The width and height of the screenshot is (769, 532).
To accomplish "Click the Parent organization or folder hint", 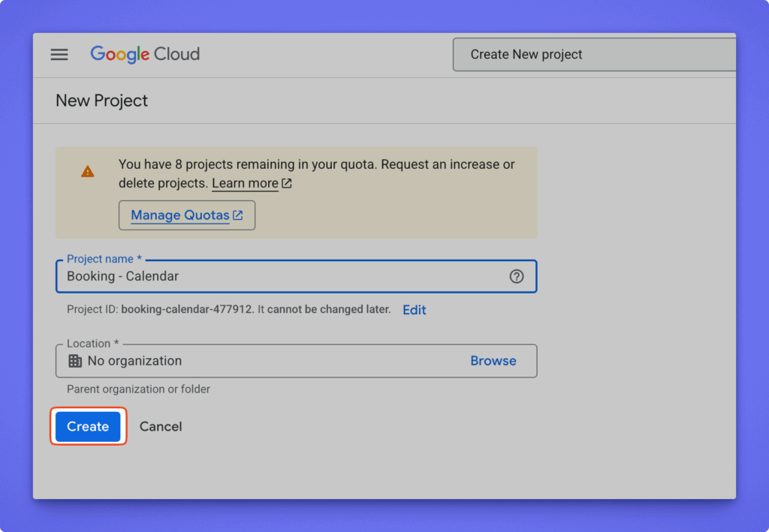I will 138,389.
